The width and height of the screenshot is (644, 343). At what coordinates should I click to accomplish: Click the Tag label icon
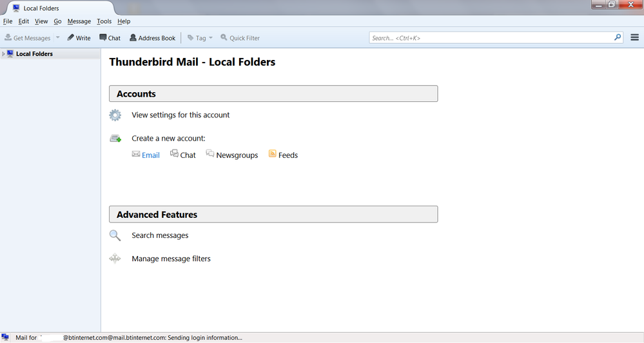click(x=191, y=38)
